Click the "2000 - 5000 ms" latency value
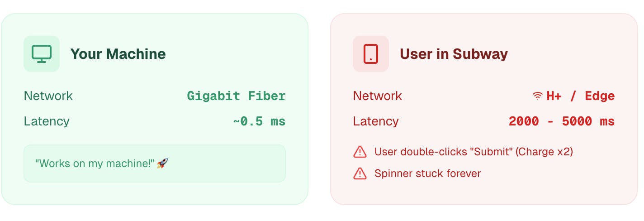Screen dimensions: 644x221 coord(561,121)
